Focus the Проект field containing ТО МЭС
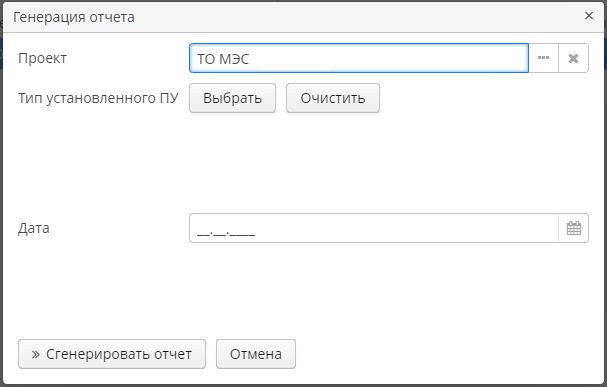Image resolution: width=607 pixels, height=387 pixels. [x=359, y=58]
